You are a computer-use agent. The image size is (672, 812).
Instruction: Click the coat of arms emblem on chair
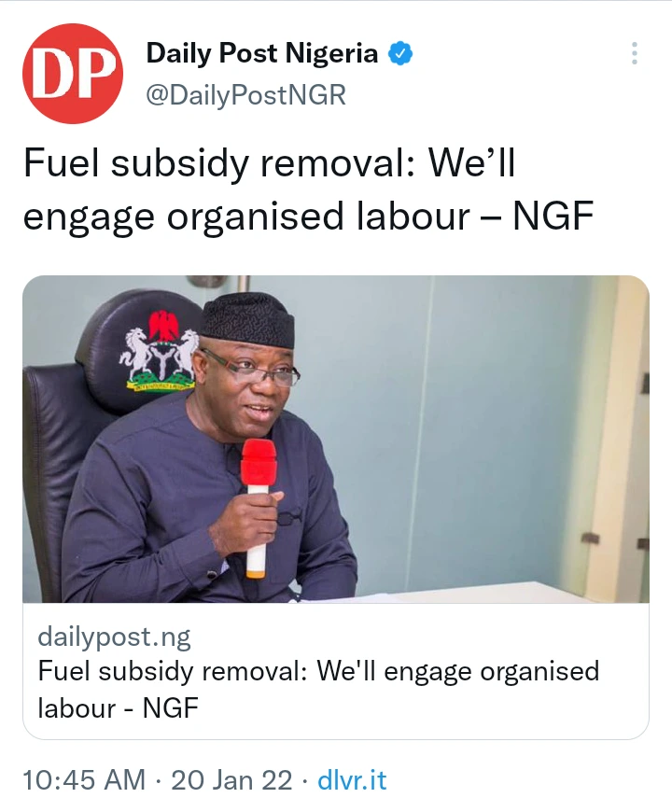[160, 351]
